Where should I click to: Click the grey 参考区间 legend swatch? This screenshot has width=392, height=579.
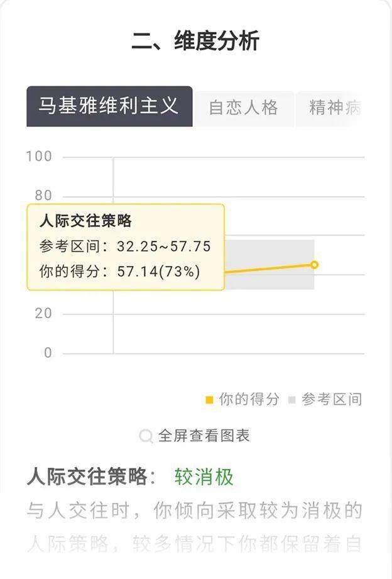tap(291, 400)
